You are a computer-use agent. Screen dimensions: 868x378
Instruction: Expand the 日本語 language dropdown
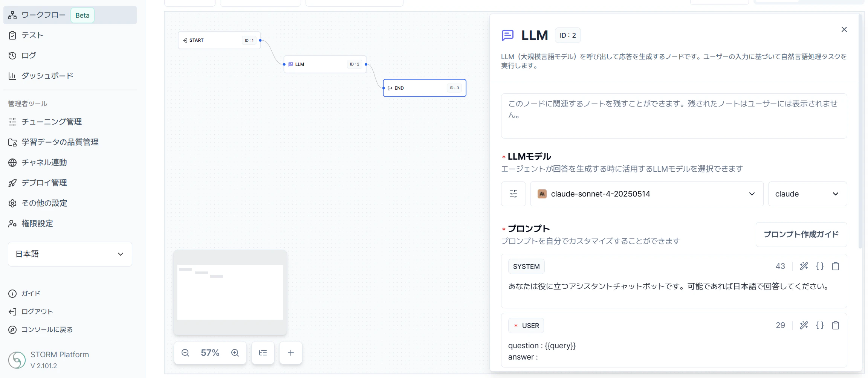coord(70,254)
